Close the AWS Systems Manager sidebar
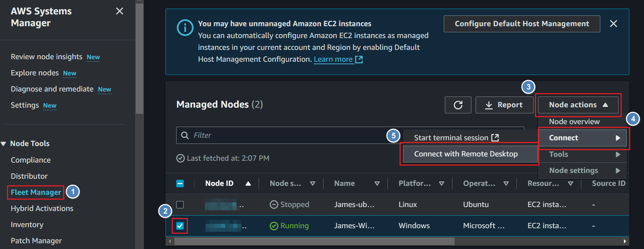Viewport: 644px width, 249px height. tap(120, 11)
